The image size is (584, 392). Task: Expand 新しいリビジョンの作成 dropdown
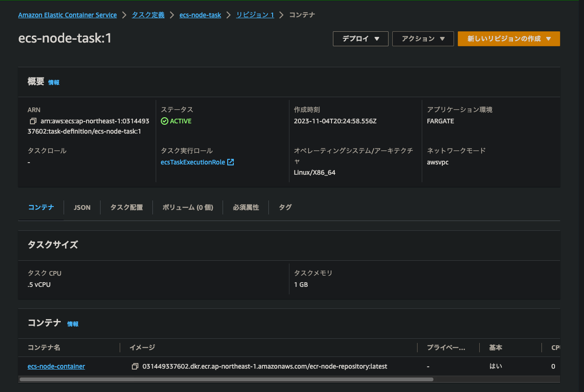coord(509,39)
